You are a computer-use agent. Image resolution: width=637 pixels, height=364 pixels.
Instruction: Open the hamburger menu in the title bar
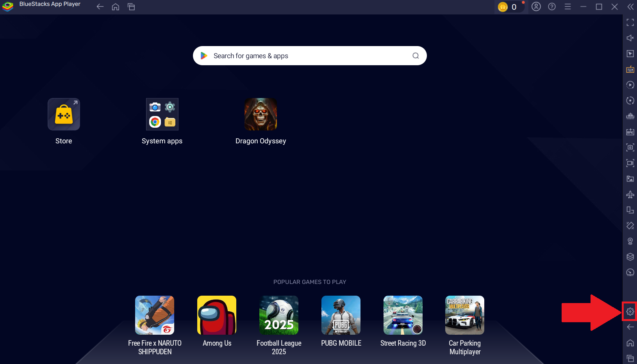567,7
